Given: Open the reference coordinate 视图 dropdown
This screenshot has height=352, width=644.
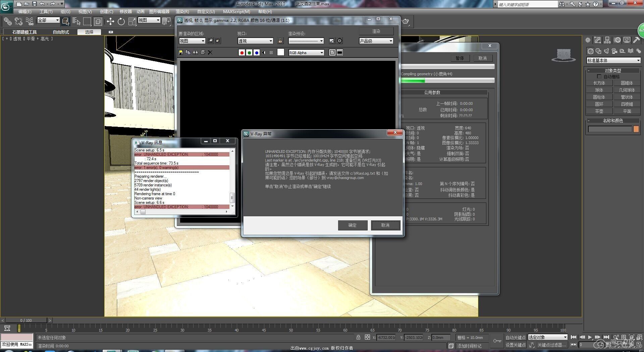Looking at the screenshot, I should 149,20.
